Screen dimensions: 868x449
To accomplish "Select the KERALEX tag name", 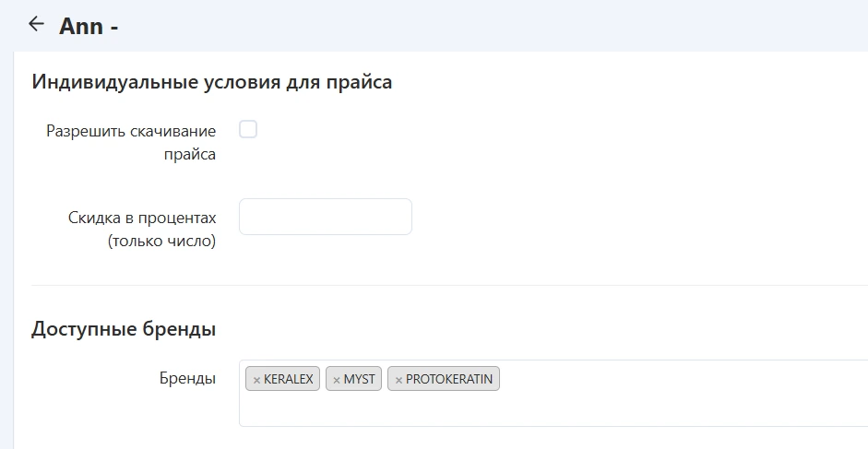I will (289, 379).
